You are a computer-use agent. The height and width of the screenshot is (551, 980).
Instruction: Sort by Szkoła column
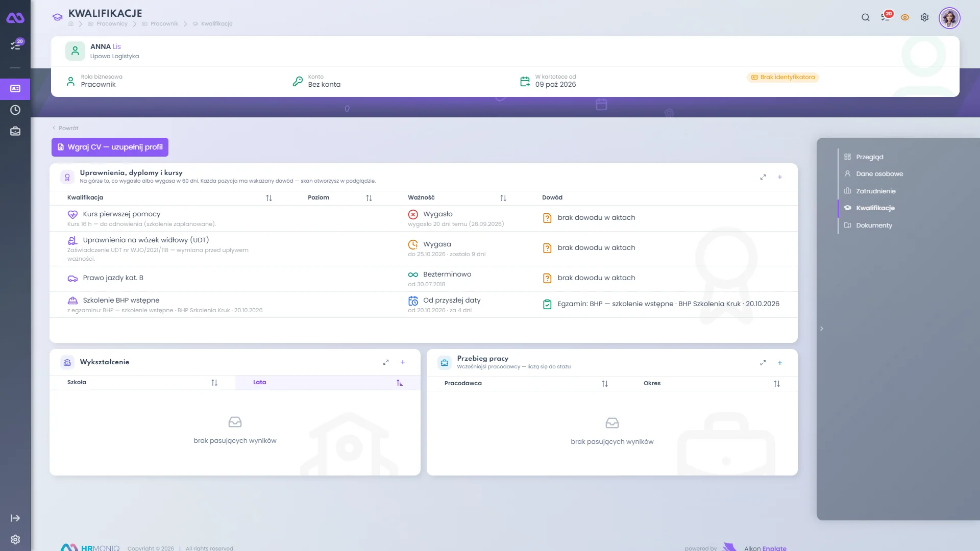(214, 383)
